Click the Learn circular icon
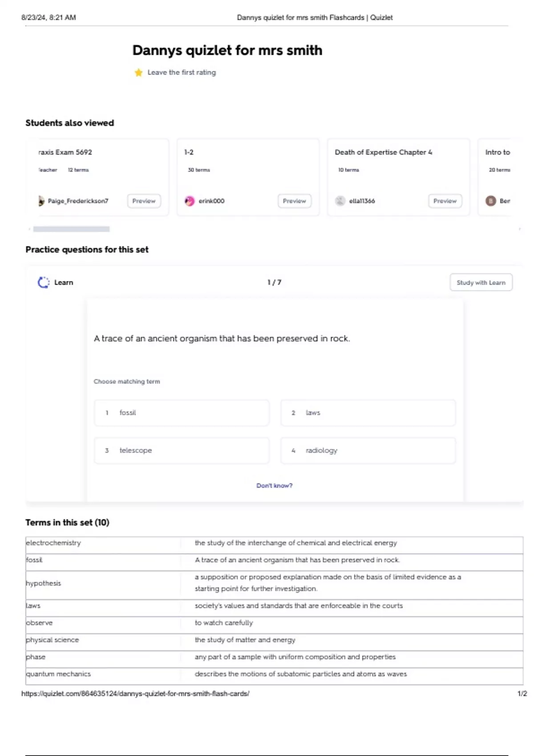The height and width of the screenshot is (756, 534). pos(43,282)
